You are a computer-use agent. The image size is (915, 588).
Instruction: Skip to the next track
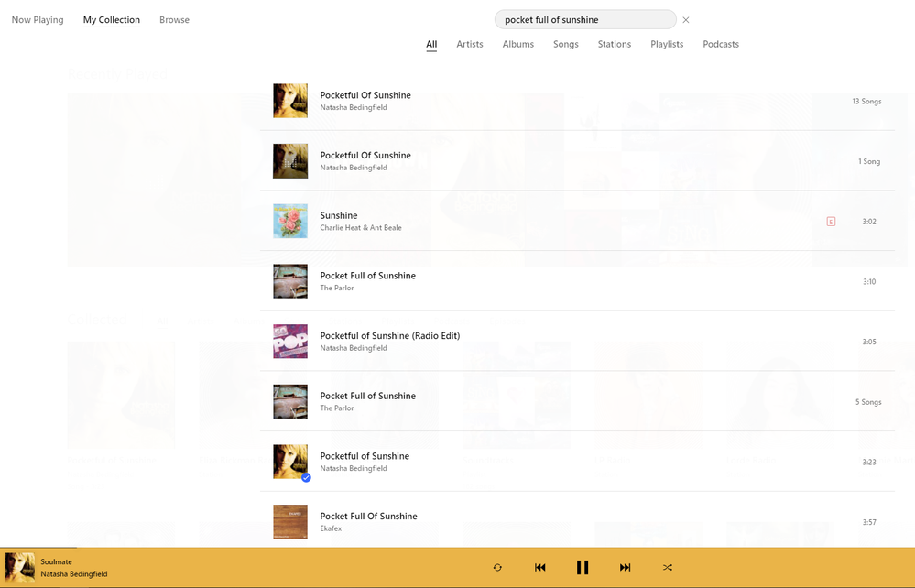click(x=625, y=568)
